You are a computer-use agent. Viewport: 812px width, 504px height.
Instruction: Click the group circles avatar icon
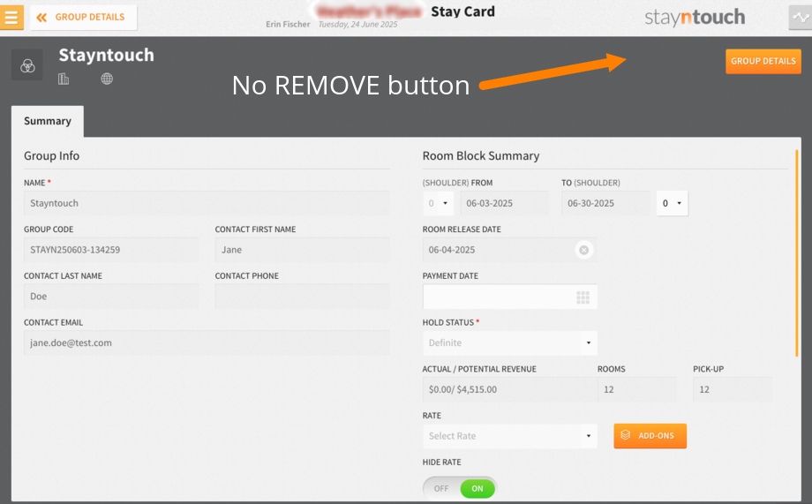[27, 65]
